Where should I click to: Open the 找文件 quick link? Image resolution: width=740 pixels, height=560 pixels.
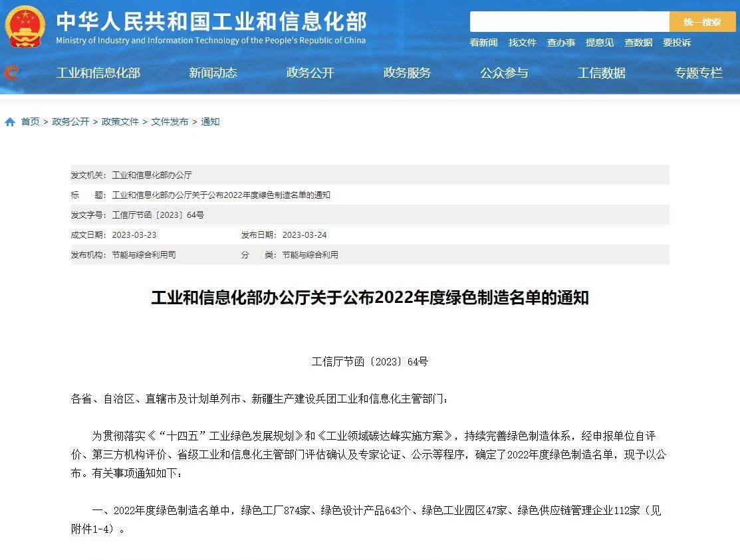click(522, 43)
